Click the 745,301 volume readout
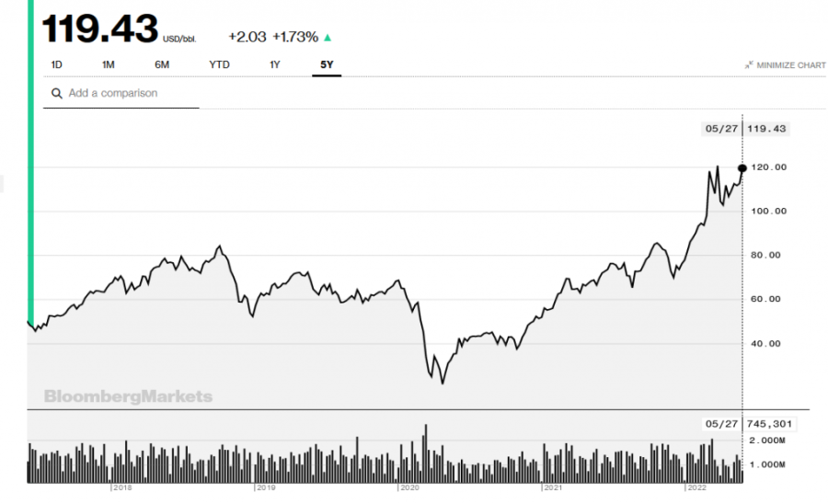 [770, 424]
